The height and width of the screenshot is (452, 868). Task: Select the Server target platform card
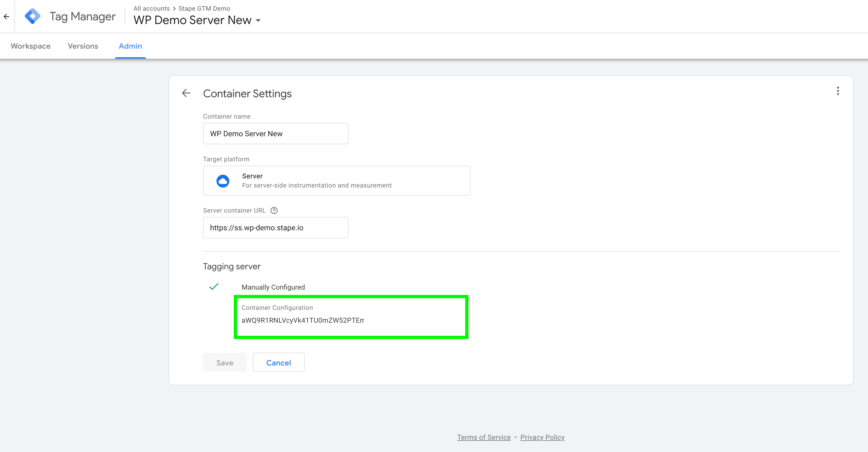click(336, 181)
